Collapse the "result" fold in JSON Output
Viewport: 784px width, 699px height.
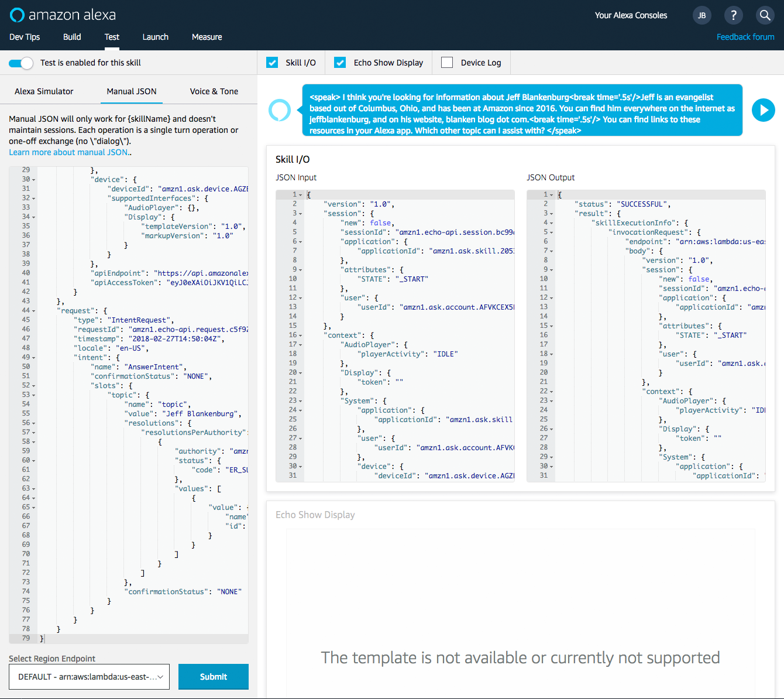pyautogui.click(x=552, y=214)
